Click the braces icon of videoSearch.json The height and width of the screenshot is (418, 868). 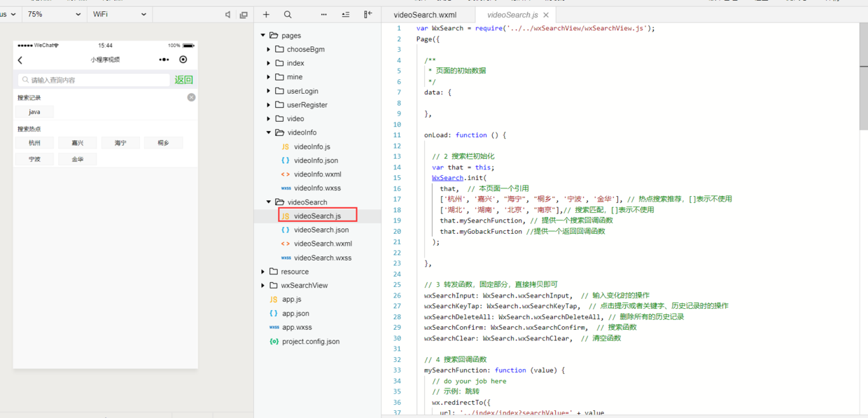[x=285, y=230]
